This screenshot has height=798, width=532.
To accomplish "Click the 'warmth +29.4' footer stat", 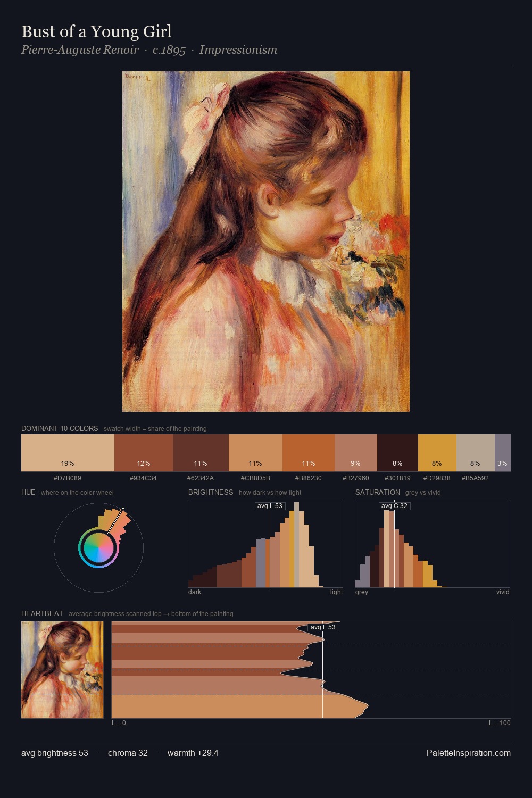I will [193, 753].
